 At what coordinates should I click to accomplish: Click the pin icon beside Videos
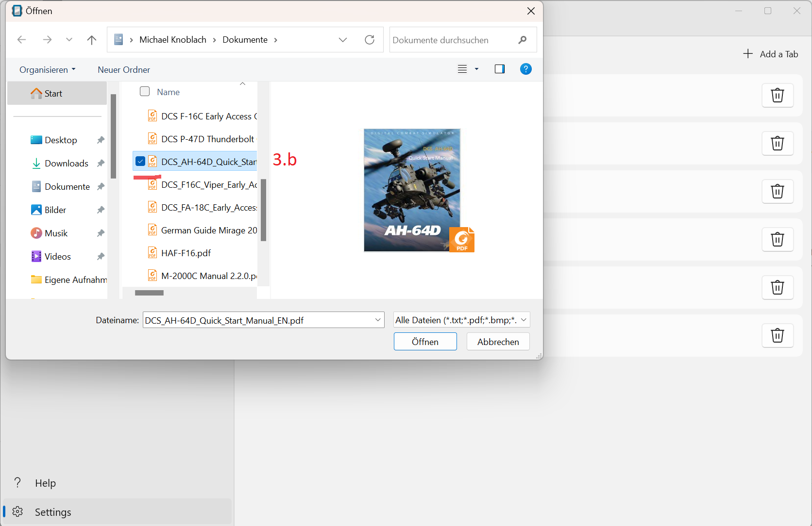click(101, 257)
